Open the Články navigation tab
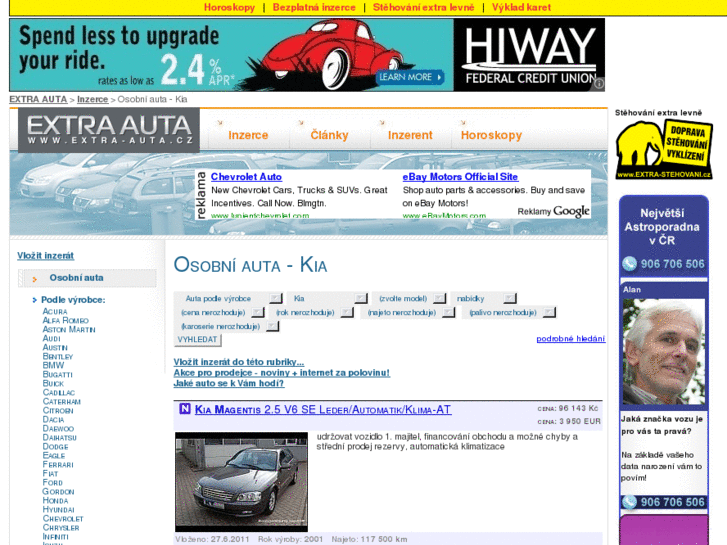The width and height of the screenshot is (727, 545). point(329,135)
